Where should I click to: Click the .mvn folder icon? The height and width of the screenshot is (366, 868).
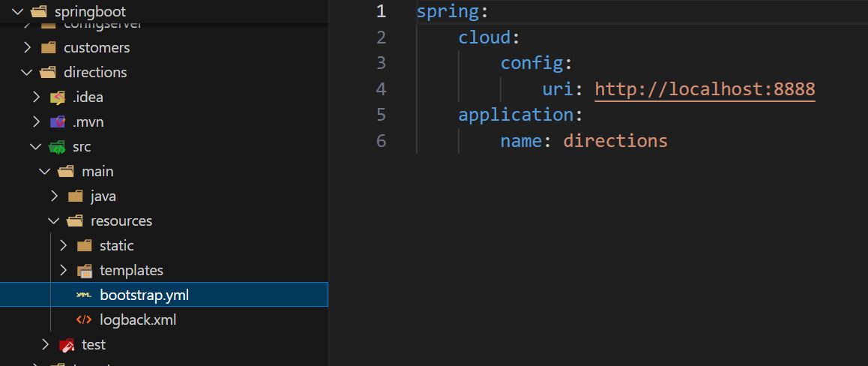point(58,122)
